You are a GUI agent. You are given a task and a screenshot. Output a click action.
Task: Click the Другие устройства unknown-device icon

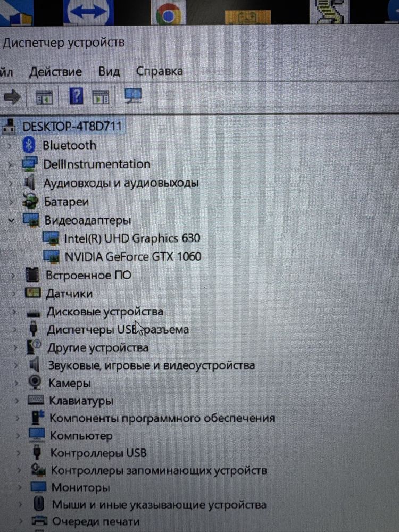(34, 347)
